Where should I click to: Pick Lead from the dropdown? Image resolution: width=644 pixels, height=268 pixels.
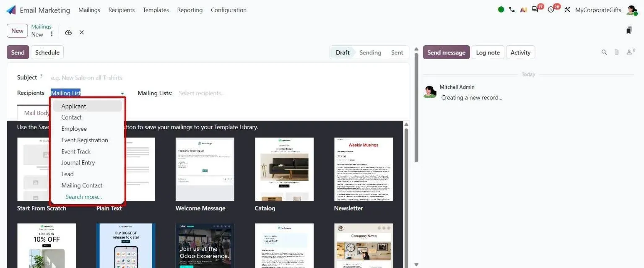[x=87, y=174]
